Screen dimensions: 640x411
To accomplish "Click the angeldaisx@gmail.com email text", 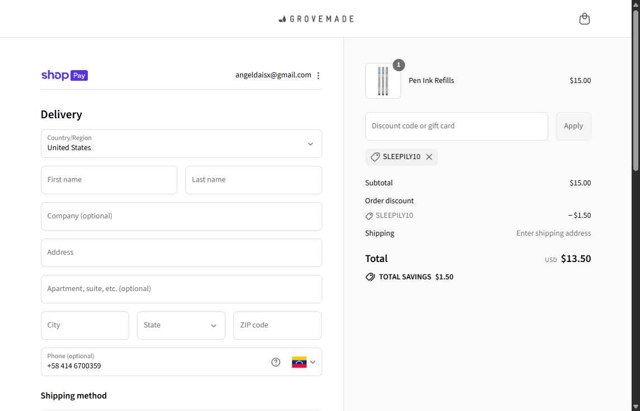I will point(273,75).
